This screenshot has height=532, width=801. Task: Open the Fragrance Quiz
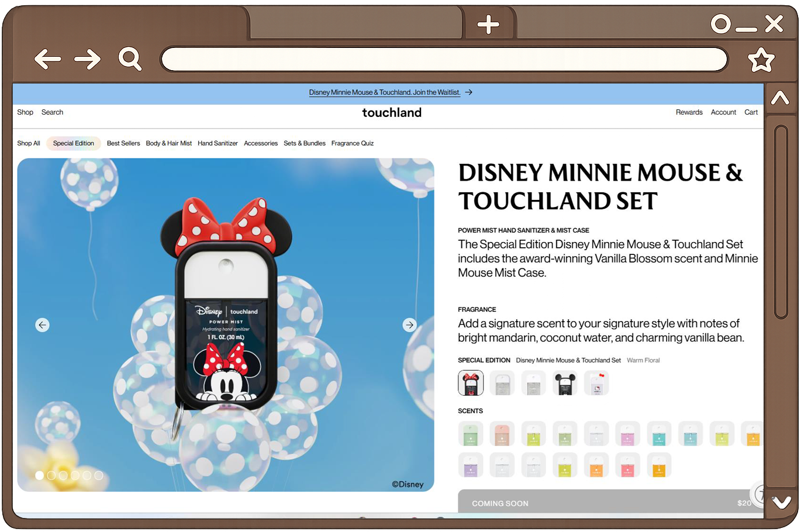353,143
